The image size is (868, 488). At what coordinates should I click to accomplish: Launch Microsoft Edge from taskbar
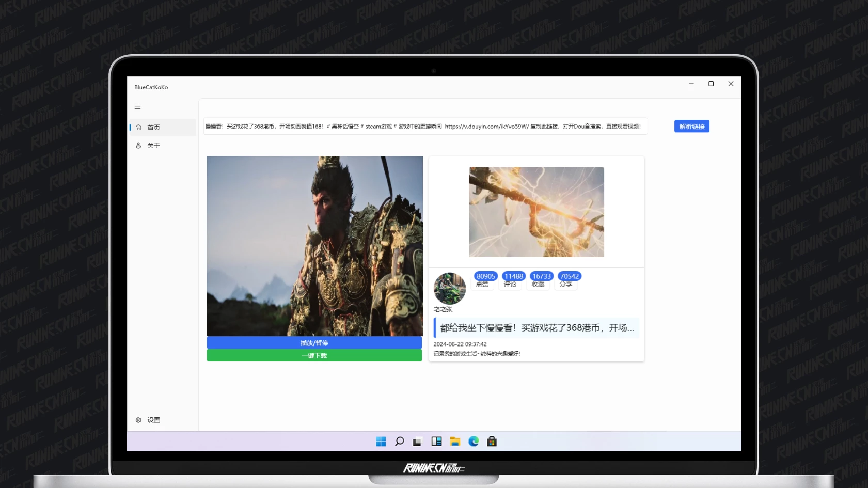tap(474, 442)
